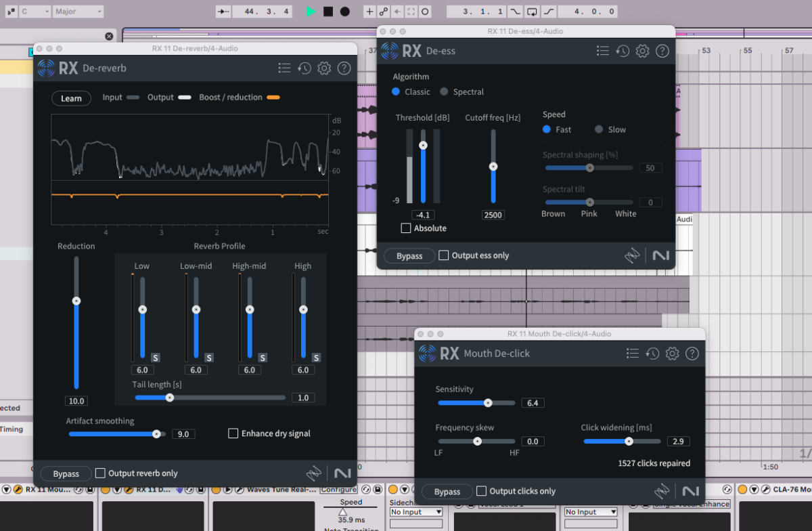Open the Major scale dropdown
Screen dimensions: 812x531
click(x=78, y=12)
